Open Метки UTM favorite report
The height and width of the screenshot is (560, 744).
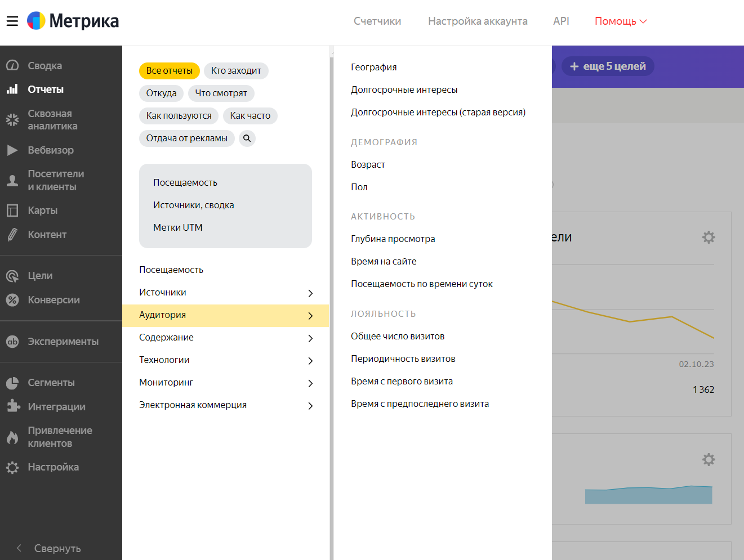pyautogui.click(x=178, y=227)
